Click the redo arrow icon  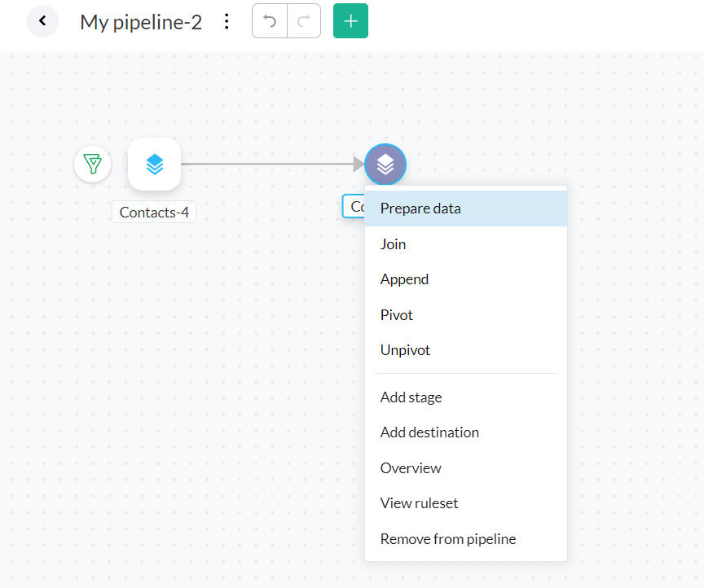point(304,21)
